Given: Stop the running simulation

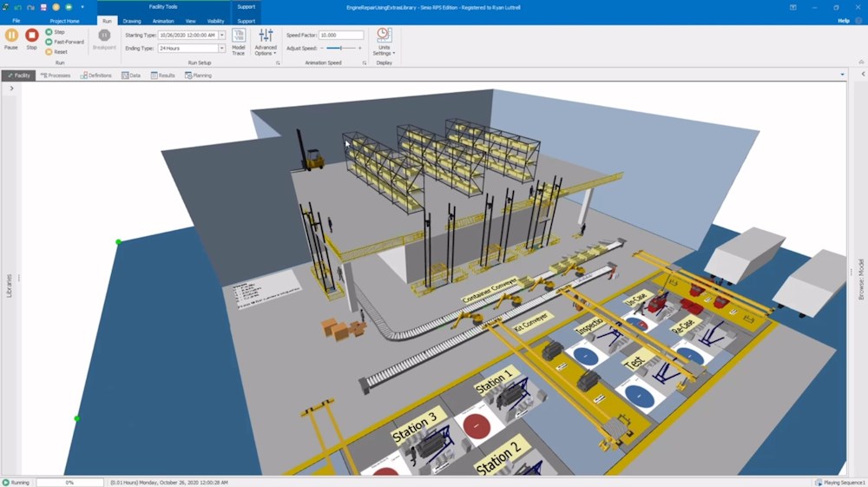Looking at the screenshot, I should [32, 36].
